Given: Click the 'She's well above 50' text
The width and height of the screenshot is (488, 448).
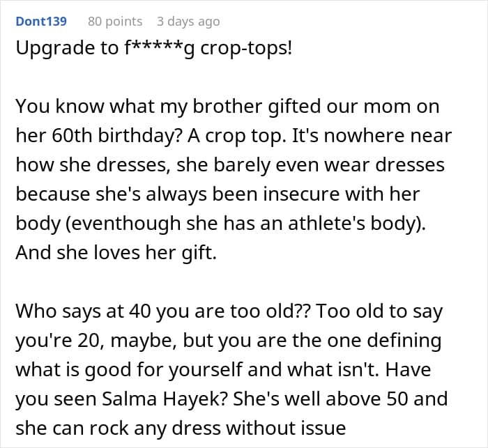Looking at the screenshot, I should [x=320, y=399].
